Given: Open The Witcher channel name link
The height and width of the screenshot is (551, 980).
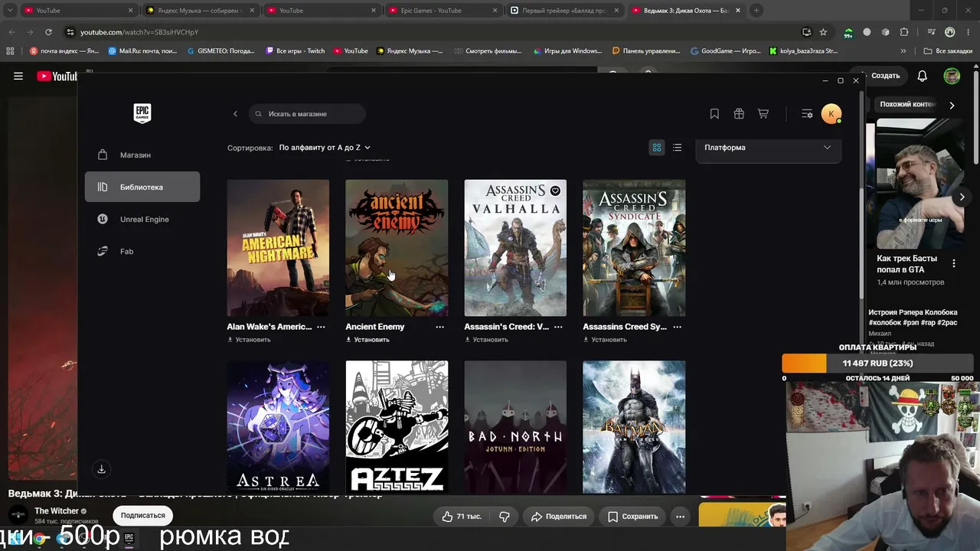Looking at the screenshot, I should click(x=57, y=511).
